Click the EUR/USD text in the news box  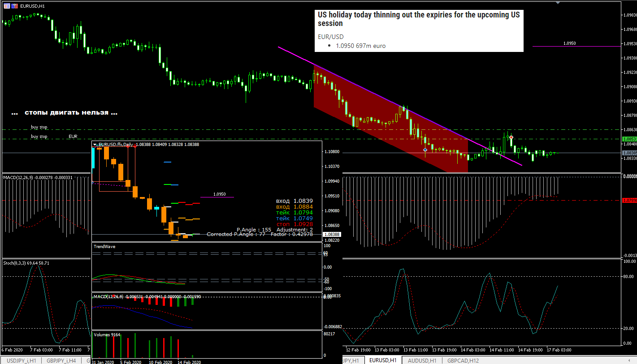pyautogui.click(x=331, y=37)
